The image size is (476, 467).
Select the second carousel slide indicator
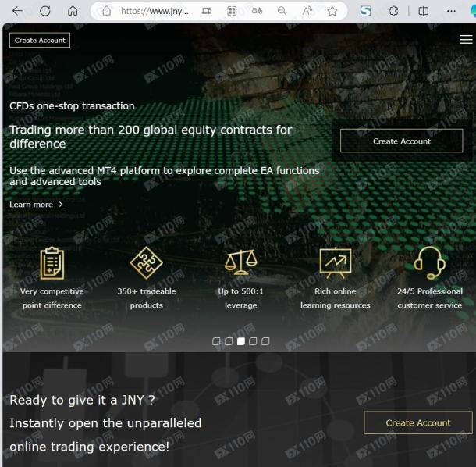click(229, 341)
